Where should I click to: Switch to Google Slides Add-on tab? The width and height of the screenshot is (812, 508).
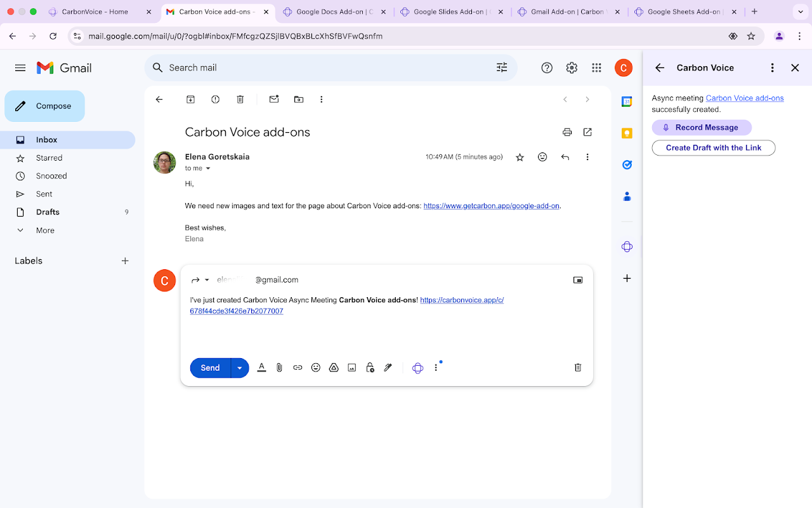452,11
